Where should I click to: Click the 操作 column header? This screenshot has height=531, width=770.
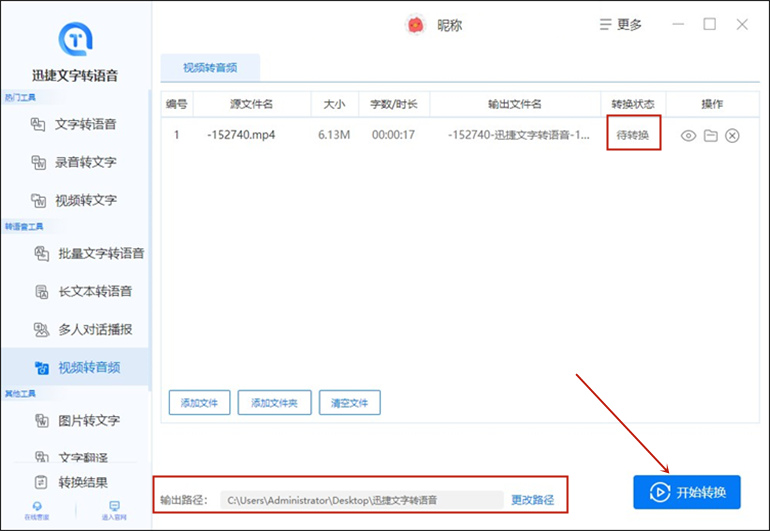(712, 104)
